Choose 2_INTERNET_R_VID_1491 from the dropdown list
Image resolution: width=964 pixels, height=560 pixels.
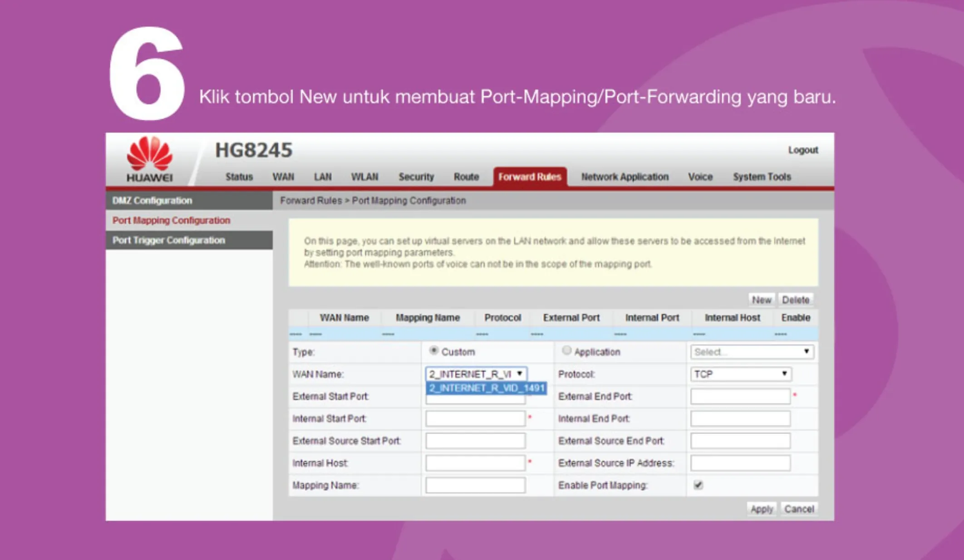click(486, 389)
